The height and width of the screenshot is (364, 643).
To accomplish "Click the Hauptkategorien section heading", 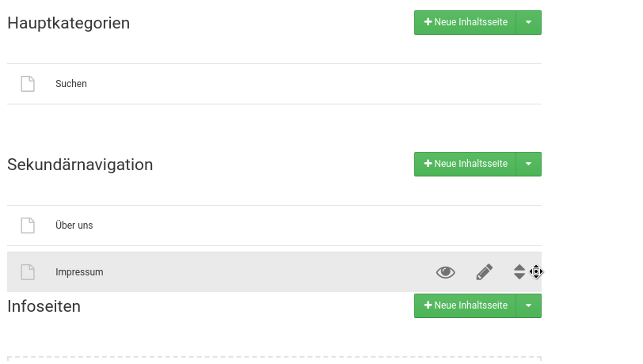I will (x=69, y=23).
